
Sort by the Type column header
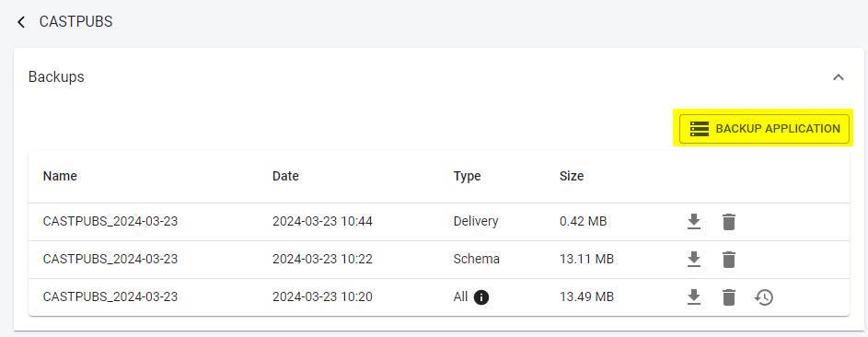click(468, 176)
